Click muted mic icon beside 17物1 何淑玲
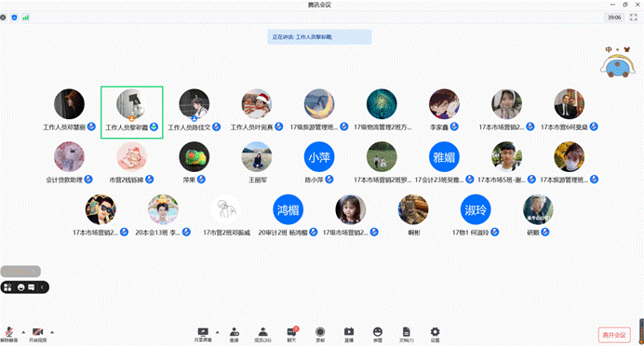This screenshot has height=346, width=644. click(x=495, y=232)
